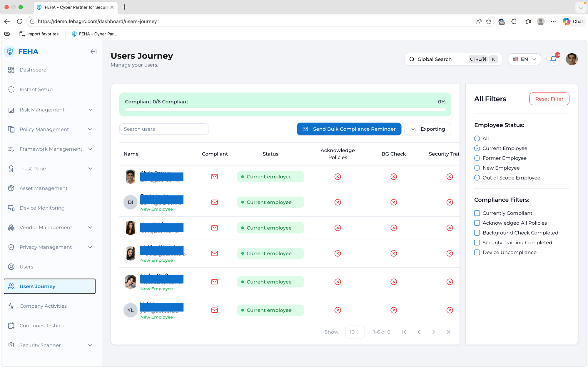Go to the last page of results
The image size is (588, 368).
click(448, 332)
